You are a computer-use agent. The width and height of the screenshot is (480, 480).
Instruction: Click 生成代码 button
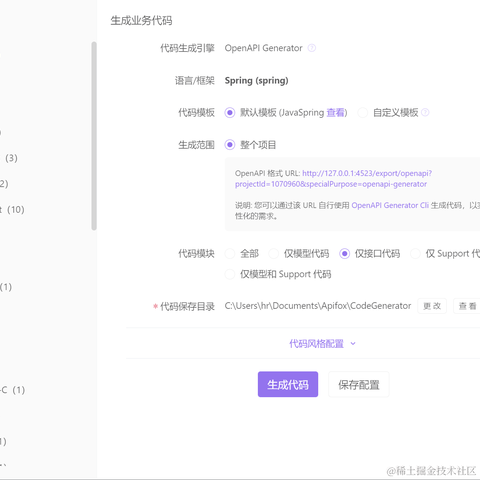288,384
